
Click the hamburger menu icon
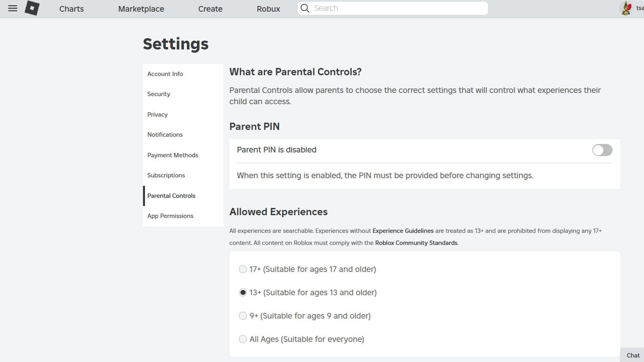(x=12, y=8)
